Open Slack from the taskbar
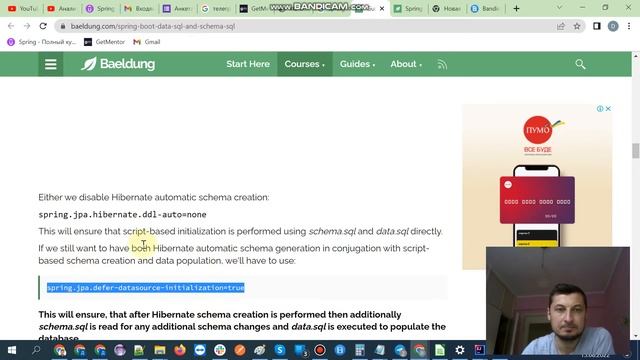Screen dimensions: 640x360 click(x=220, y=350)
